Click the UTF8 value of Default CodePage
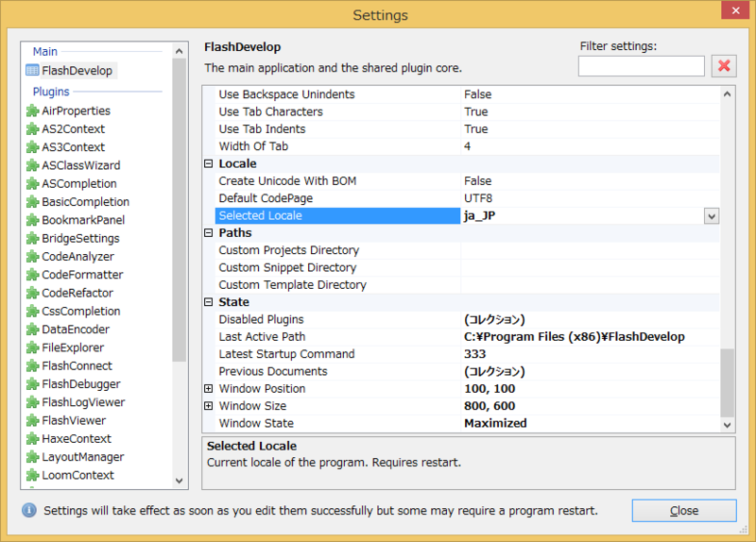Screen dimensions: 756x542 click(x=478, y=198)
